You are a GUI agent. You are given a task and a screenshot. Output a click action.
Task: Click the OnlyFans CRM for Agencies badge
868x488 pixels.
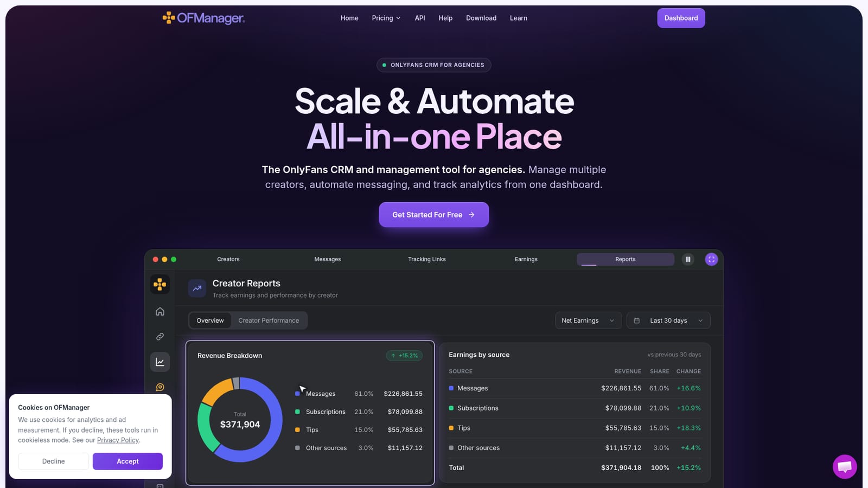[x=434, y=65]
